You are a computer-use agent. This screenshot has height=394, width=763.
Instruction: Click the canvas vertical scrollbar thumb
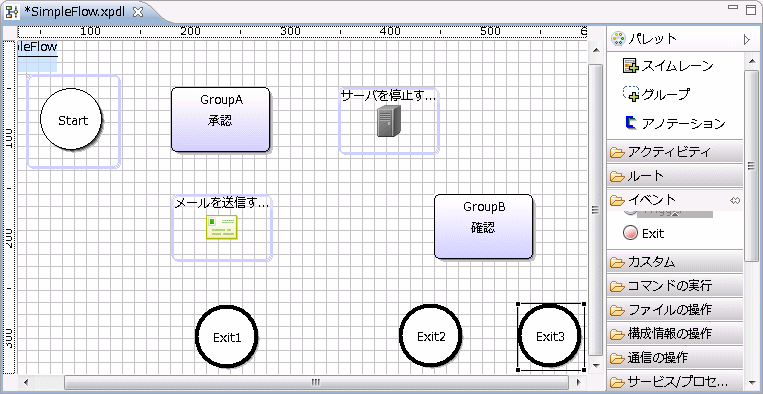(x=595, y=210)
